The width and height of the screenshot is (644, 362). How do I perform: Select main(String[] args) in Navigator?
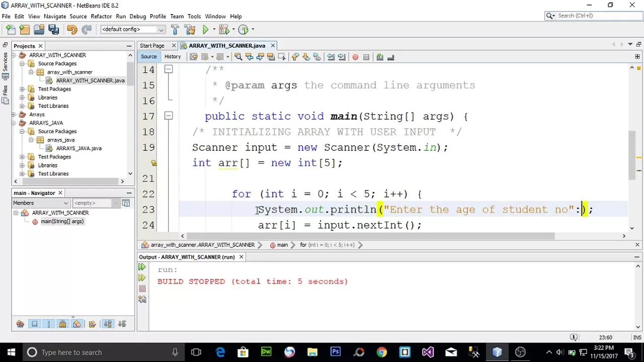pos(62,221)
